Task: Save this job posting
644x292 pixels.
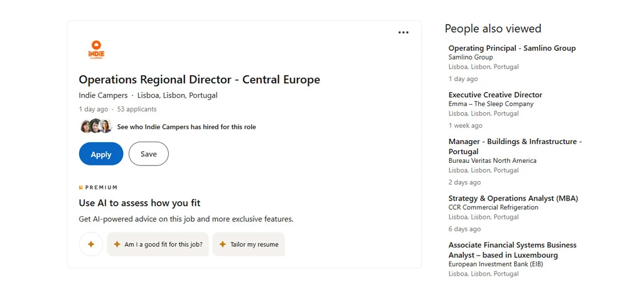Action: (149, 154)
